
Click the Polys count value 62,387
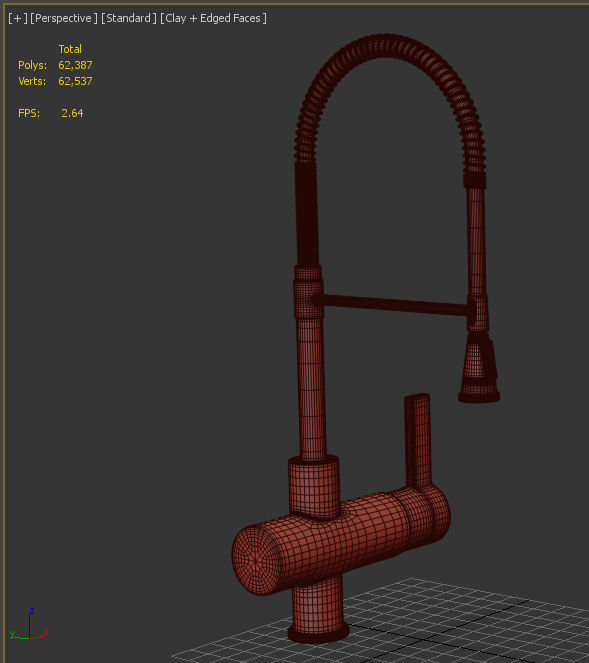(x=75, y=65)
